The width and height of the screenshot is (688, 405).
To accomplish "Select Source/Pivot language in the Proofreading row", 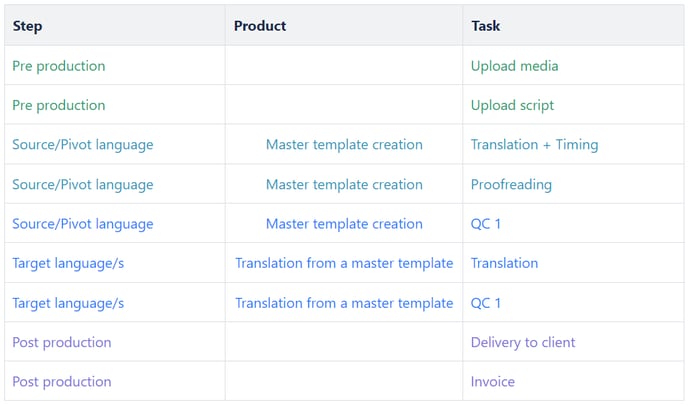I will pos(83,184).
